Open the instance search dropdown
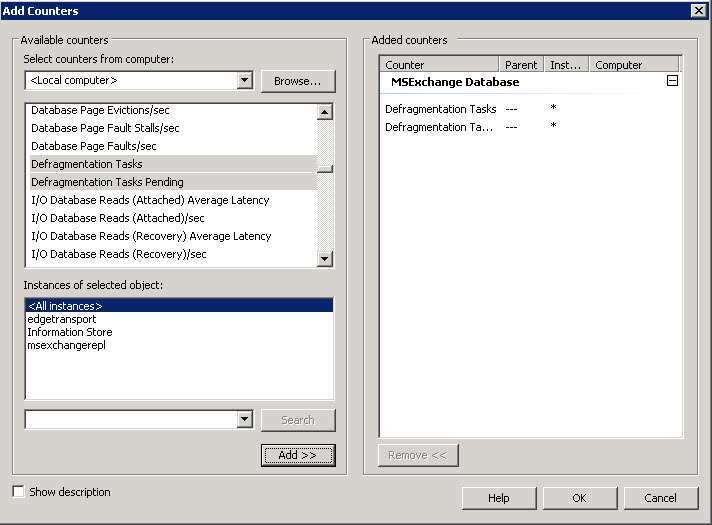Image resolution: width=712 pixels, height=525 pixels. tap(244, 420)
